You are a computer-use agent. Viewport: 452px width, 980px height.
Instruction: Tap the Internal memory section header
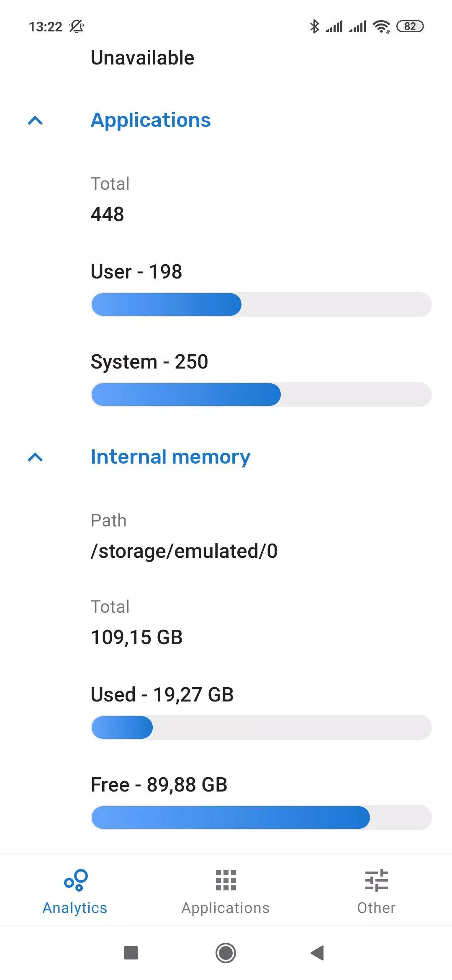170,457
